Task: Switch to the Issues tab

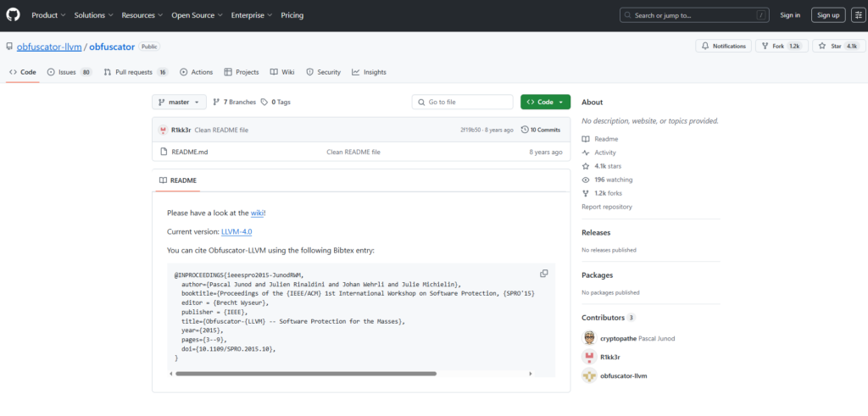Action: pyautogui.click(x=68, y=72)
